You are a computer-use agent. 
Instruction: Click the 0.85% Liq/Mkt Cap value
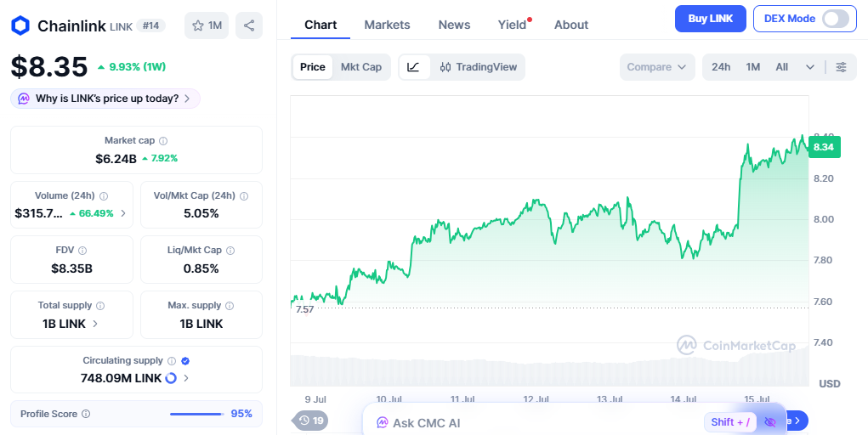(x=201, y=268)
